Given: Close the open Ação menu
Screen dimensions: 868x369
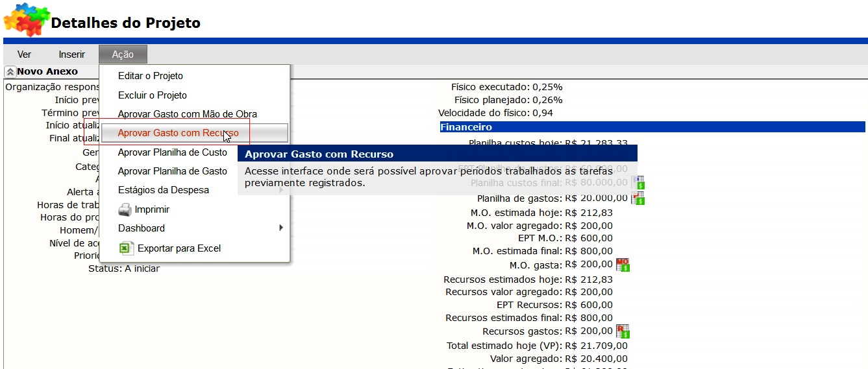Looking at the screenshot, I should click(123, 54).
